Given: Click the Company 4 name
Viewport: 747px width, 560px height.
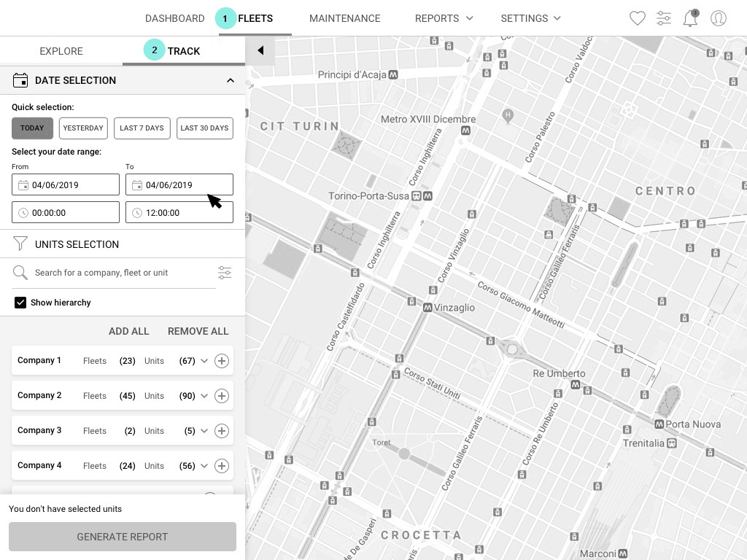Looking at the screenshot, I should [x=39, y=465].
